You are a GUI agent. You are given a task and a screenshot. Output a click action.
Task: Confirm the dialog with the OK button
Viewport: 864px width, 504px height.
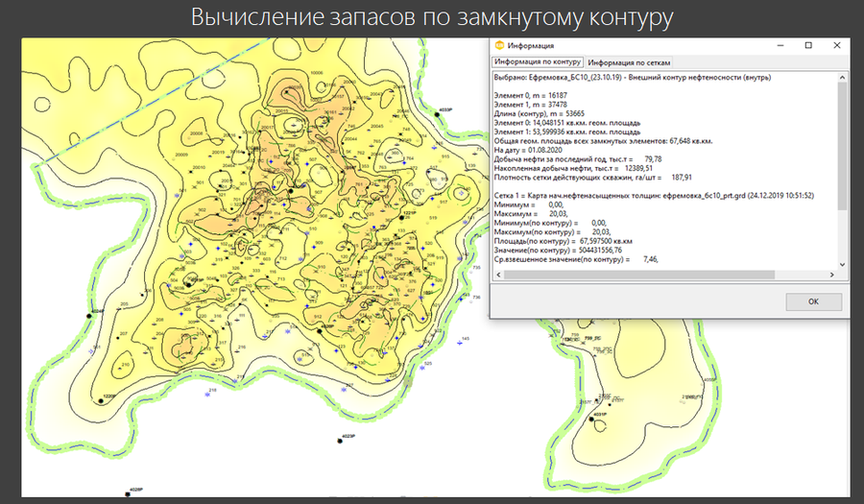813,301
